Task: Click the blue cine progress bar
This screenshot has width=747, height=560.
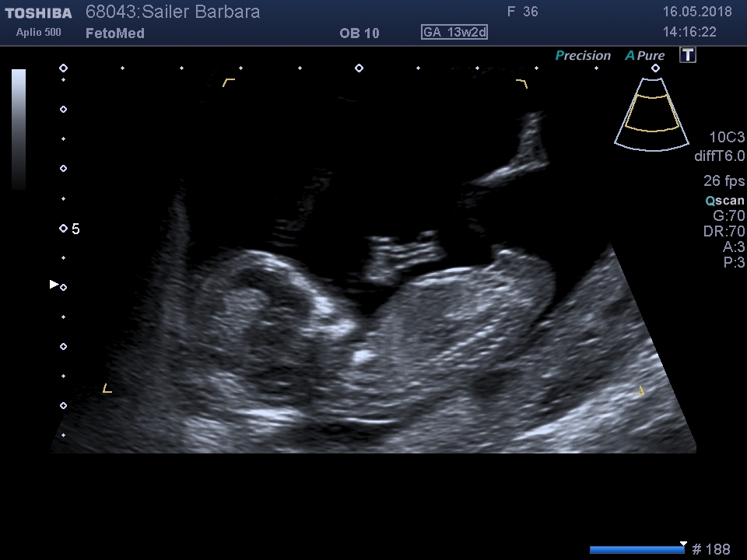Action: tap(637, 550)
